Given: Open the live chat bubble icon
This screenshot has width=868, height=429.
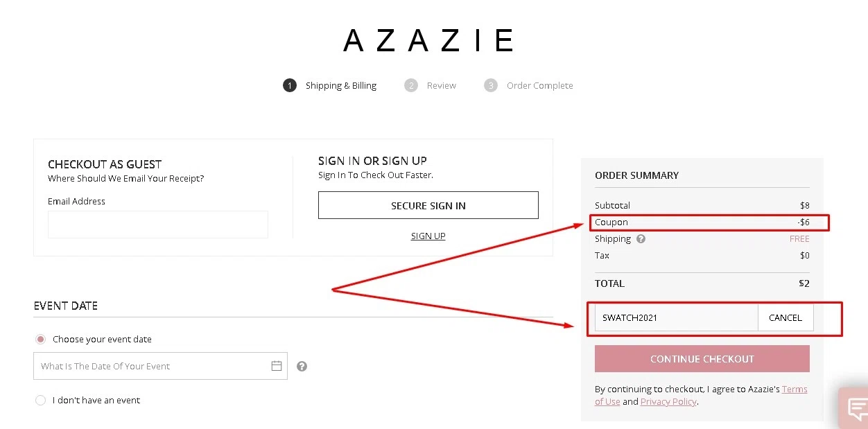Looking at the screenshot, I should [856, 408].
